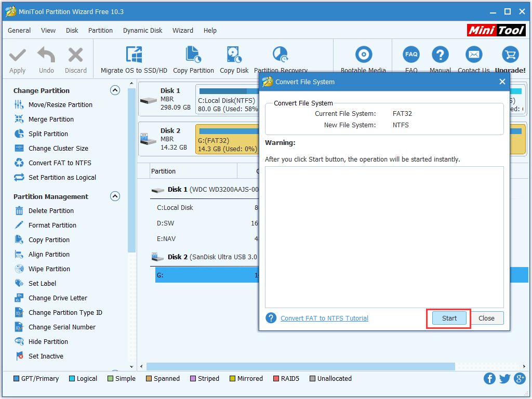532x399 pixels.
Task: Click Close button in Convert dialog
Action: (486, 318)
